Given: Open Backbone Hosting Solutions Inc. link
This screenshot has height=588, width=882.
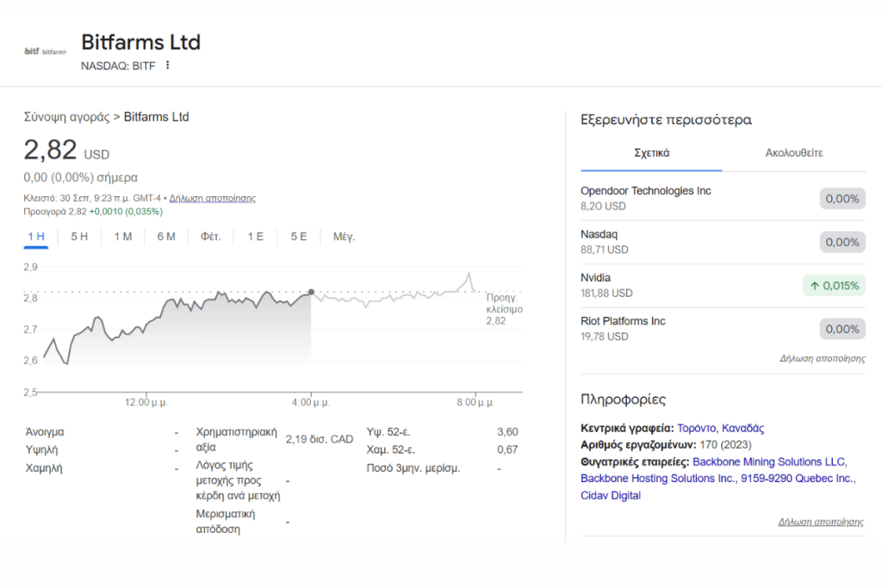Looking at the screenshot, I should pyautogui.click(x=658, y=479).
